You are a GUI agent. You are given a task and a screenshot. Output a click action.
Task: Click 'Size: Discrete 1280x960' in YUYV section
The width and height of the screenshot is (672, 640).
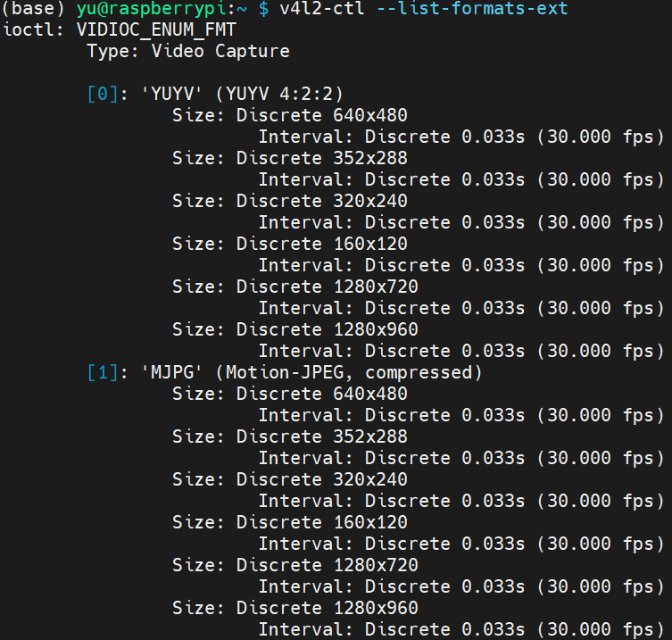coord(295,329)
